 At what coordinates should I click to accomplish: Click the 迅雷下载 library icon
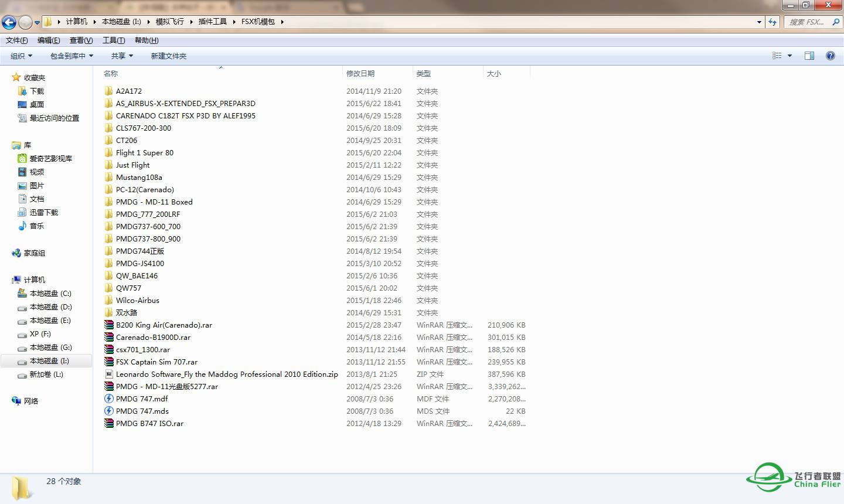point(22,213)
